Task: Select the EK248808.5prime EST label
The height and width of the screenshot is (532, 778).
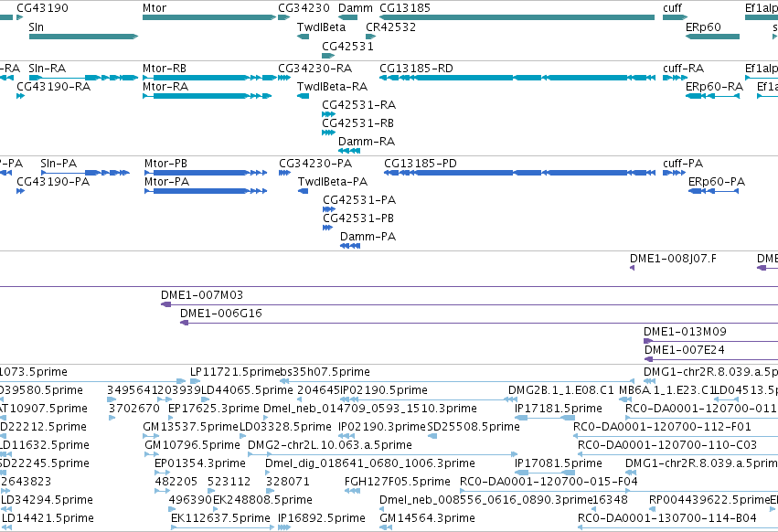Action: (262, 500)
